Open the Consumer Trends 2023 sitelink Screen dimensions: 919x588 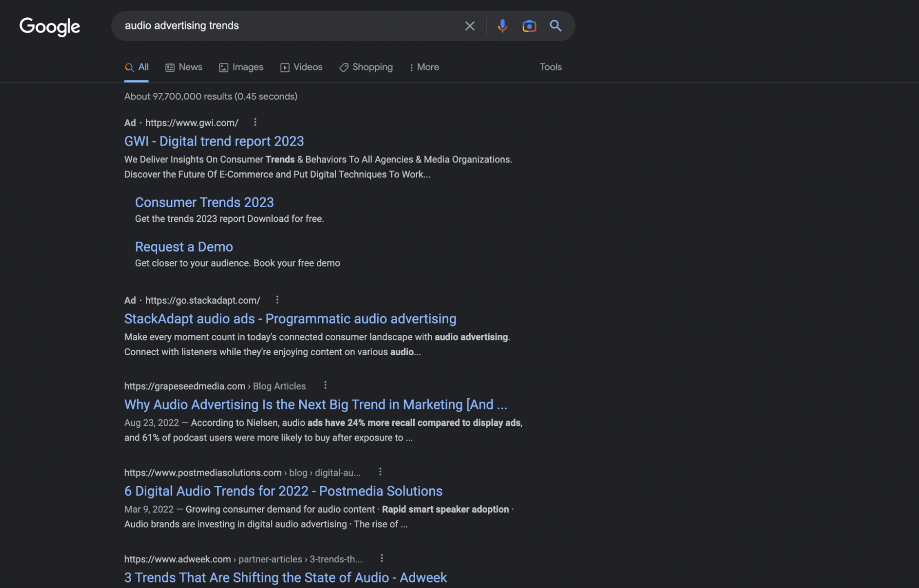pos(205,202)
